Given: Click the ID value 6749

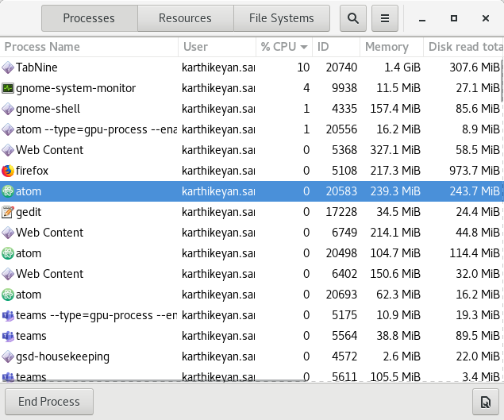Looking at the screenshot, I should [x=344, y=233].
